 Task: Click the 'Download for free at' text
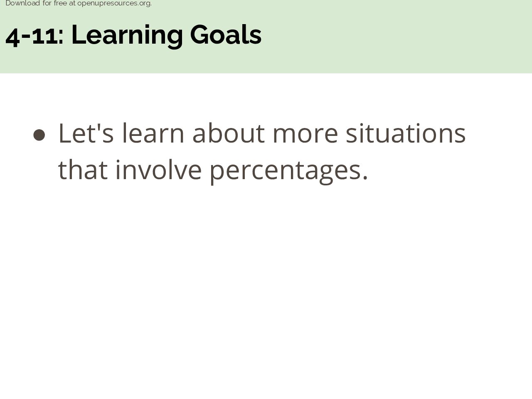pyautogui.click(x=40, y=3)
